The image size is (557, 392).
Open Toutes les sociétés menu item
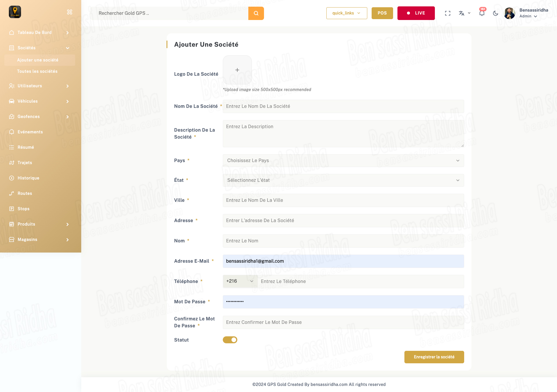click(x=37, y=71)
